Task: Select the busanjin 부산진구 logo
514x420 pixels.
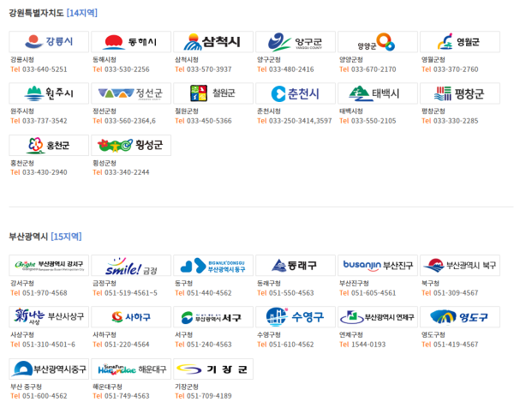Action: click(x=378, y=266)
